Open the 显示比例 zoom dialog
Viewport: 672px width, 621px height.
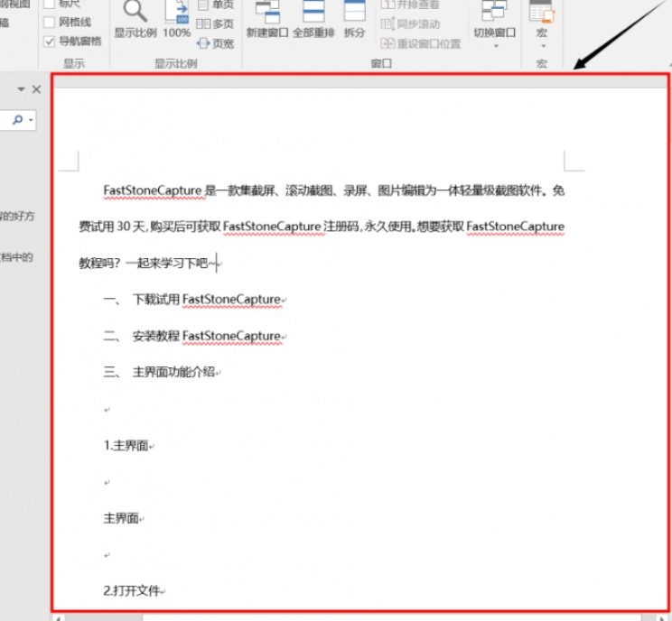click(x=135, y=19)
